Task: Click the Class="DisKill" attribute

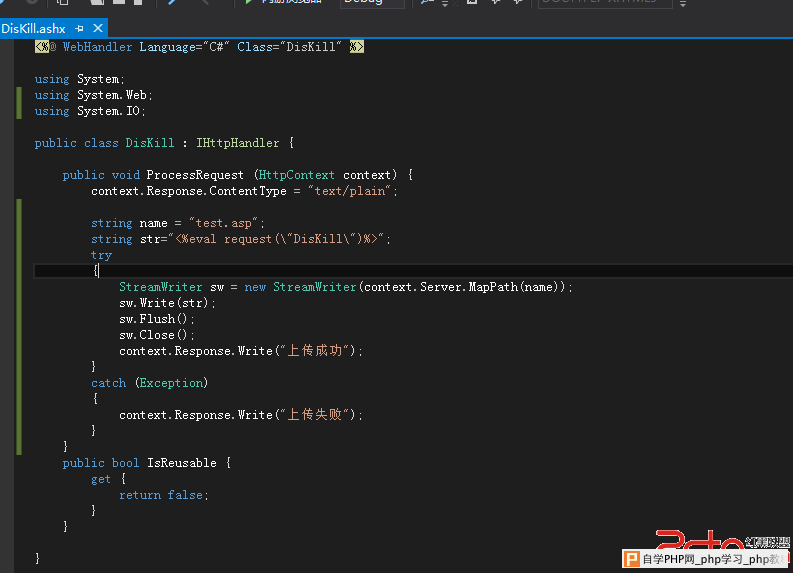Action: pos(289,47)
